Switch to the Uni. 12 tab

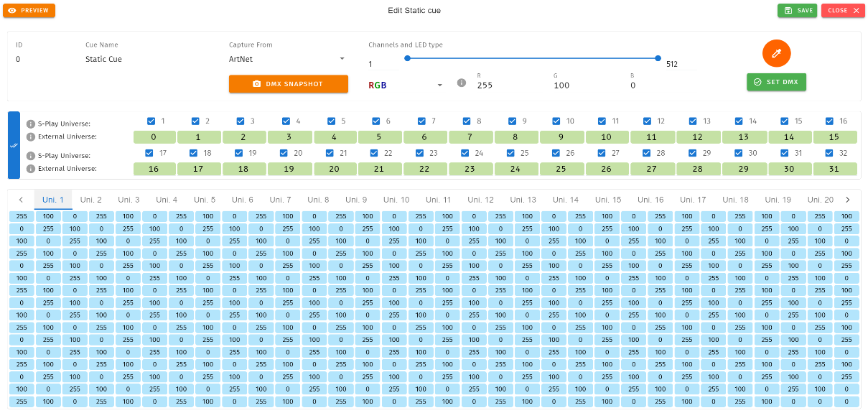click(480, 200)
